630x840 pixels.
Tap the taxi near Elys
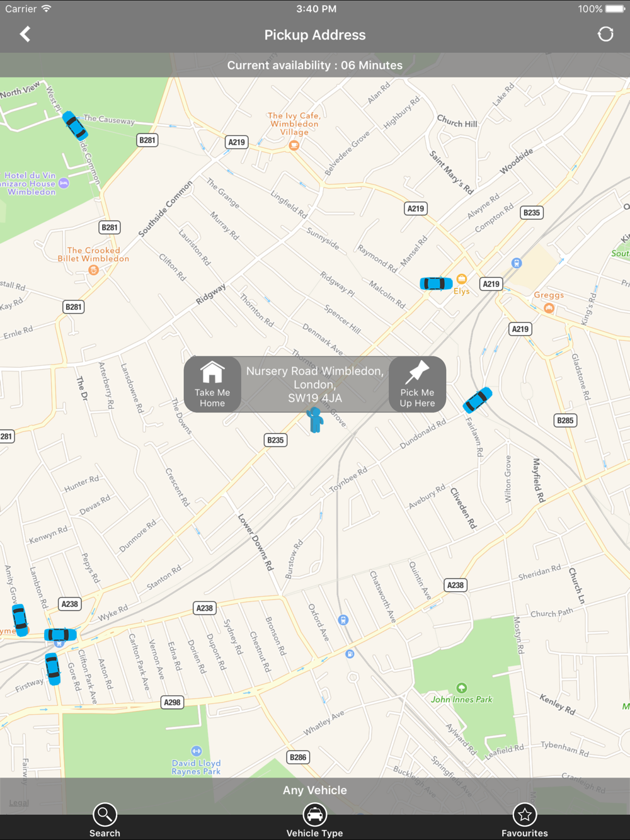(436, 283)
